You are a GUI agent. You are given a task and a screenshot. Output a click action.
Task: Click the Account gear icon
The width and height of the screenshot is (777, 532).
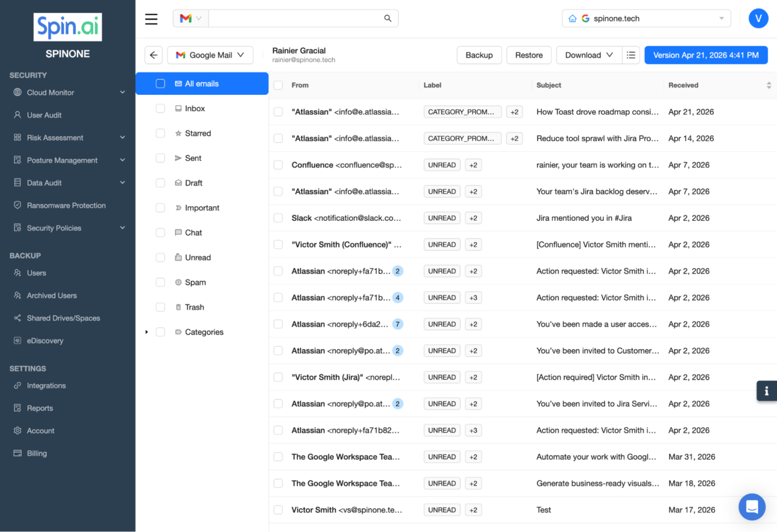tap(17, 431)
